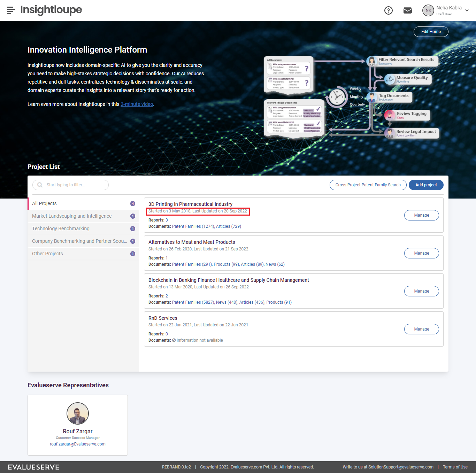
Task: Manage the 3D Printing in Pharmaceutical project
Action: [x=422, y=215]
